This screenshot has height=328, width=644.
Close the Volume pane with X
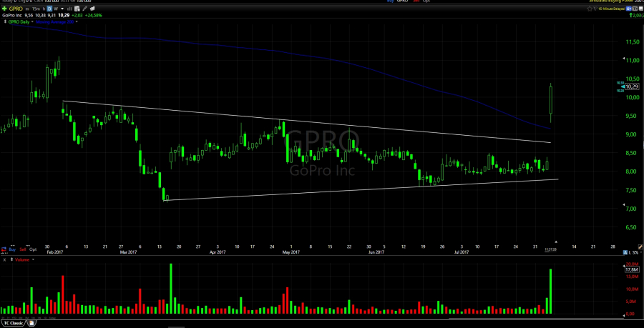point(4,260)
